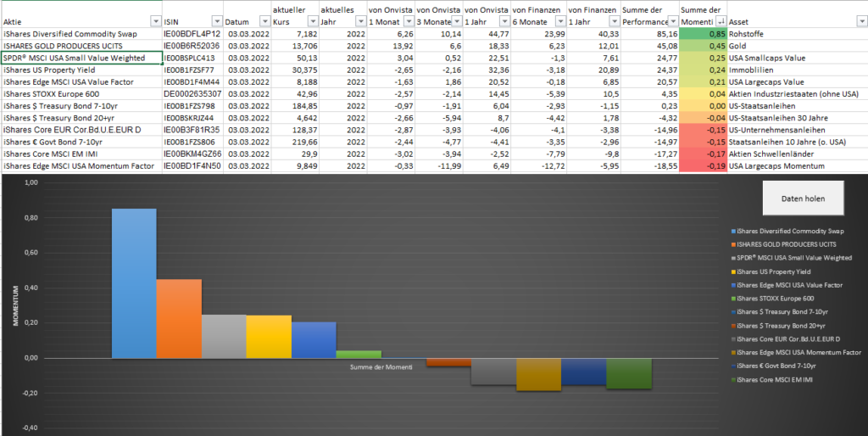
Task: Select ISIN cell IE00BKM4GZ66
Action: pyautogui.click(x=192, y=154)
